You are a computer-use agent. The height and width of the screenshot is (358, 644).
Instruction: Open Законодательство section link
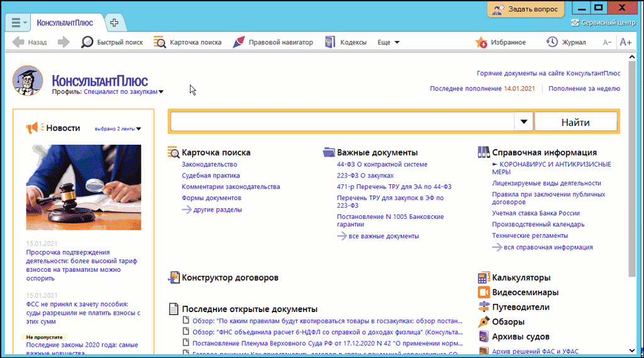click(x=209, y=164)
